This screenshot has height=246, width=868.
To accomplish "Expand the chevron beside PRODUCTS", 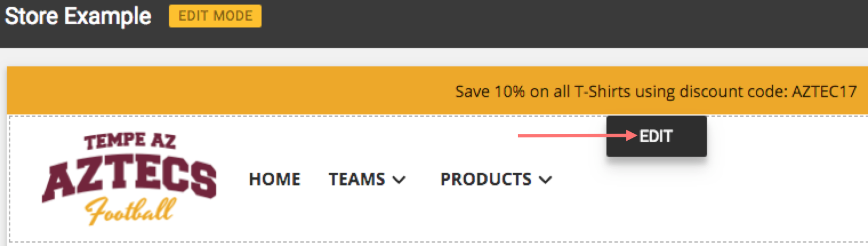I will (x=545, y=180).
